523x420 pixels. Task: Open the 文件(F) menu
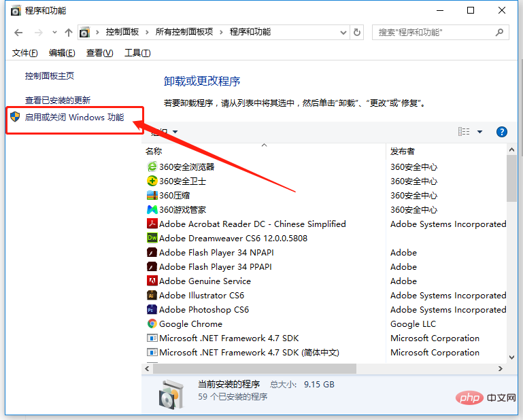point(25,52)
